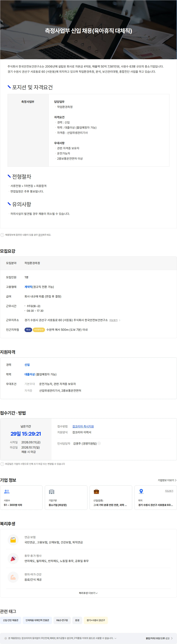Click the 신입 experience text in 지원자격
The image size is (177, 644).
pos(27,365)
